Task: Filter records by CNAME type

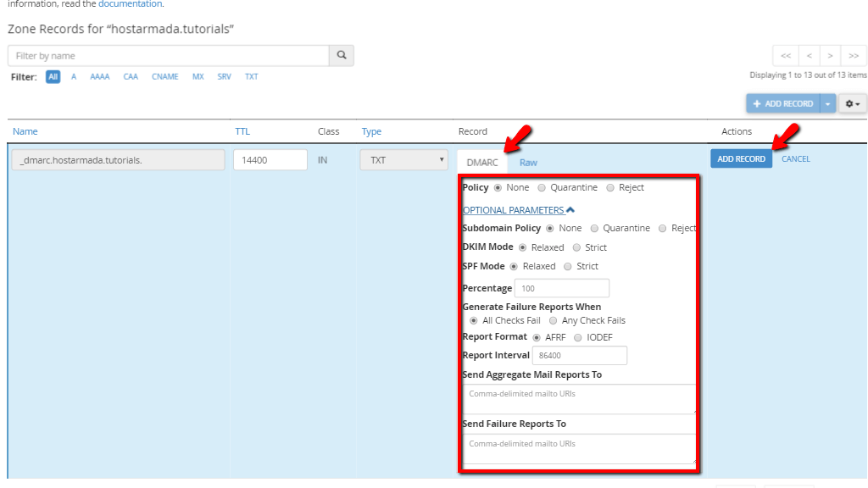Action: click(165, 77)
